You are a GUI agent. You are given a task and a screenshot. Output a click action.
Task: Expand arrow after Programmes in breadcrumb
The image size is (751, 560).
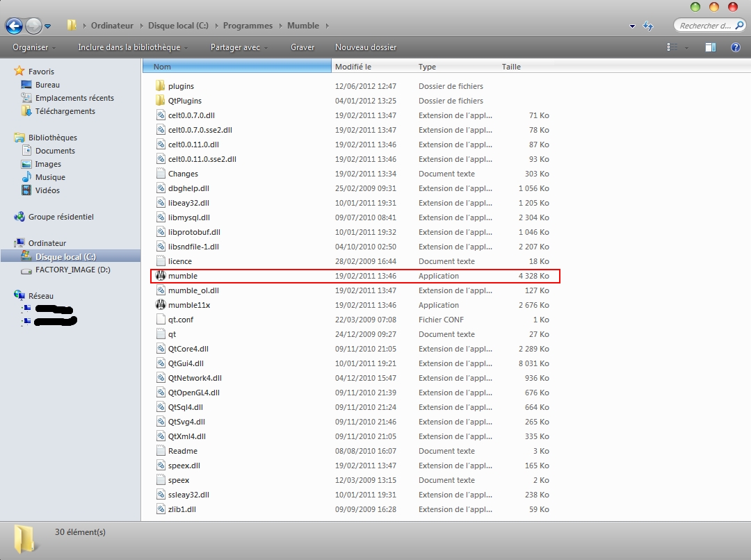tap(281, 26)
